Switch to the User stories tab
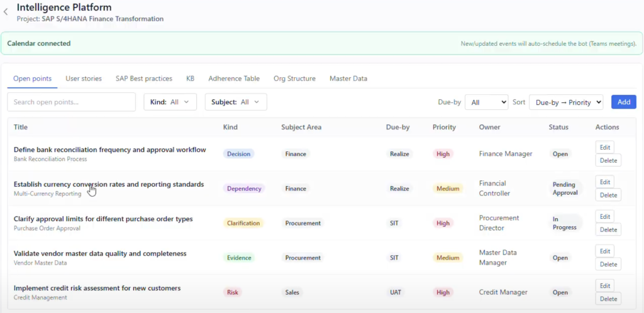The height and width of the screenshot is (313, 644). (83, 79)
